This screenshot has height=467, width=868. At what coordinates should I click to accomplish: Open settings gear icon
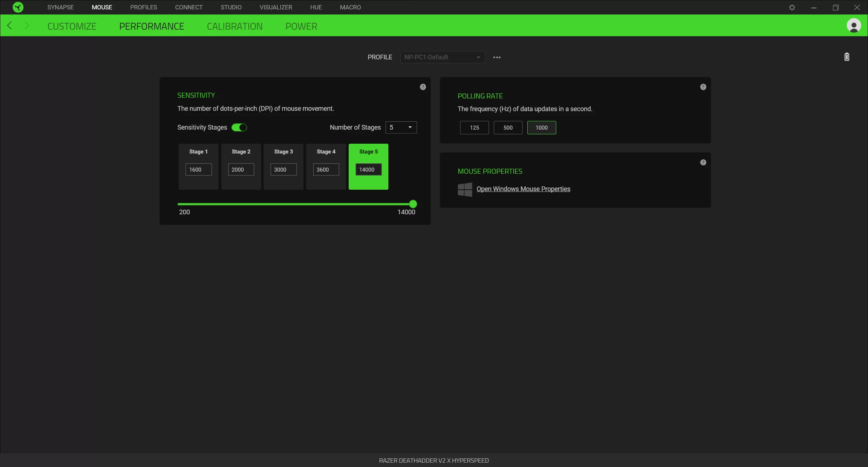tap(792, 7)
